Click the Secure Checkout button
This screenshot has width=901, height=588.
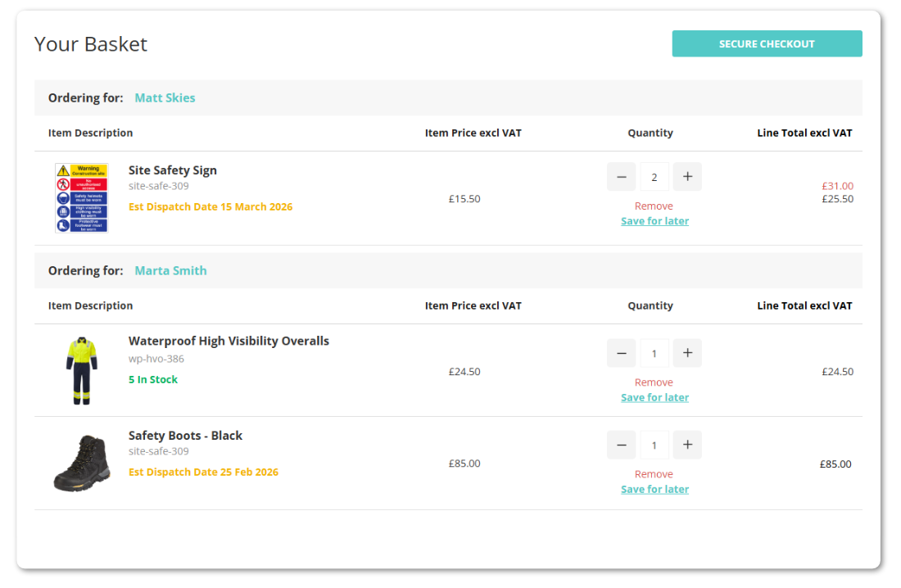767,44
